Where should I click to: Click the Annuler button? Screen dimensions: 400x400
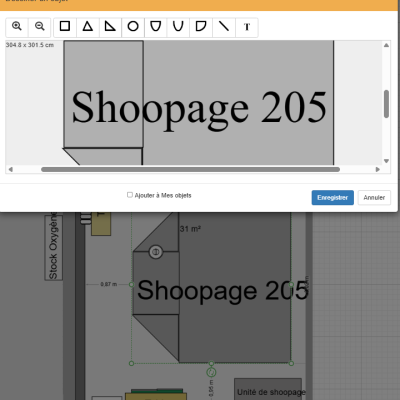pos(374,198)
